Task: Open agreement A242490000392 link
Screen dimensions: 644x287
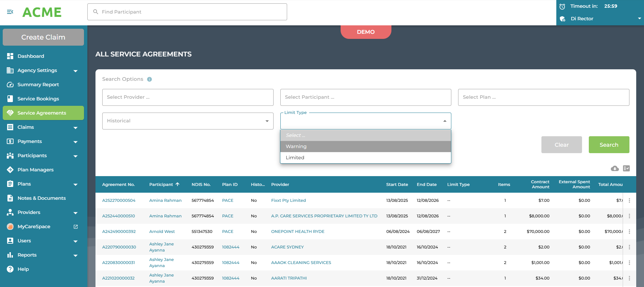Action: click(119, 232)
